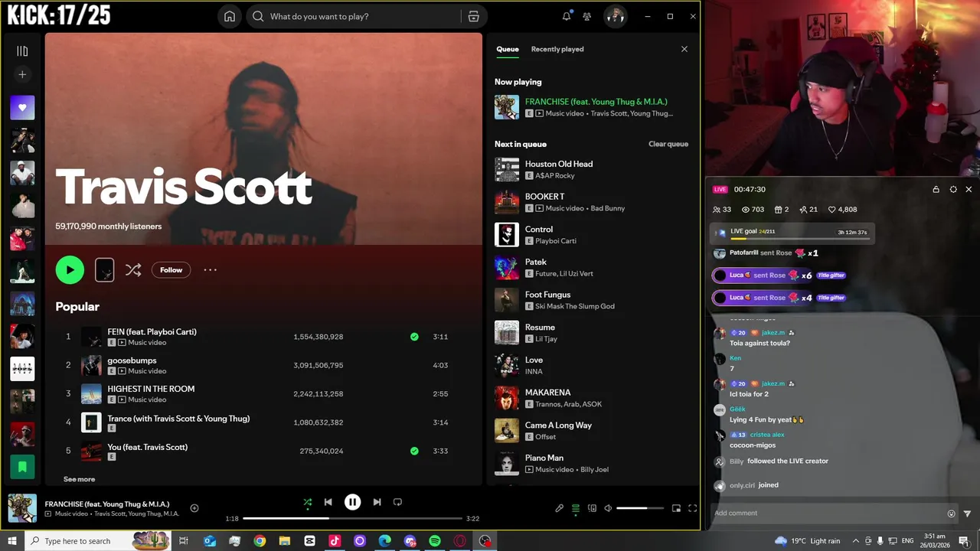The image size is (980, 551).
Task: Skip to the next track
Action: pyautogui.click(x=377, y=502)
